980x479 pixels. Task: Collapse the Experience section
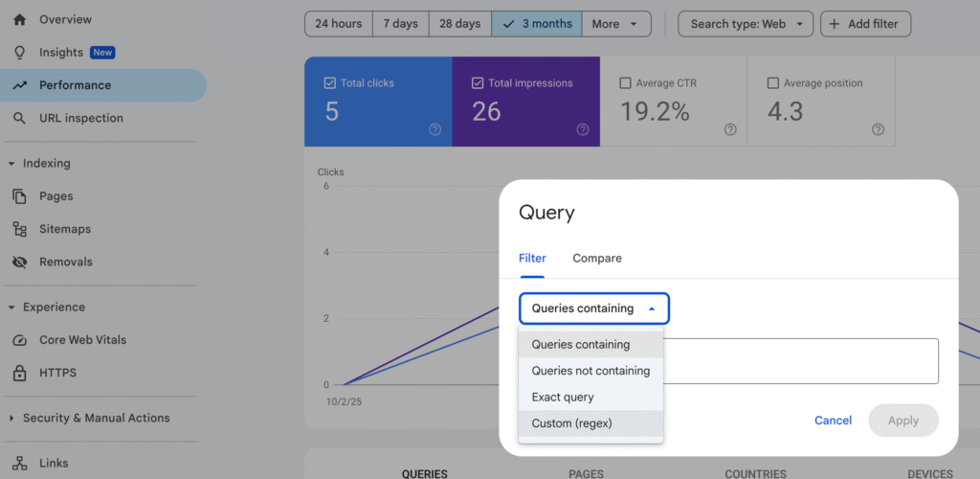click(x=11, y=308)
